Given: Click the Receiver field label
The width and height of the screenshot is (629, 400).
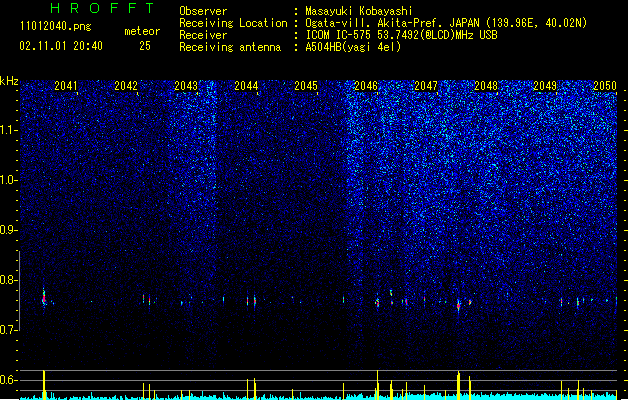Looking at the screenshot, I should [203, 35].
